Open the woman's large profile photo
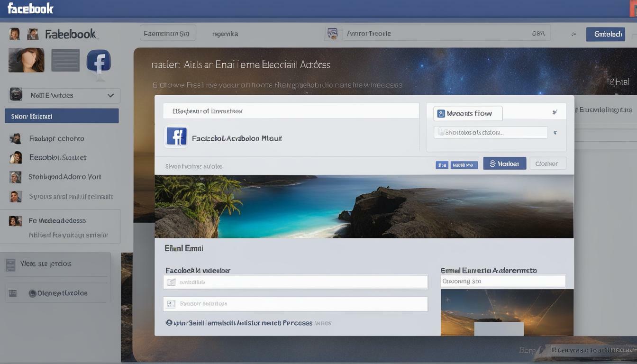The image size is (637, 364). pos(26,60)
